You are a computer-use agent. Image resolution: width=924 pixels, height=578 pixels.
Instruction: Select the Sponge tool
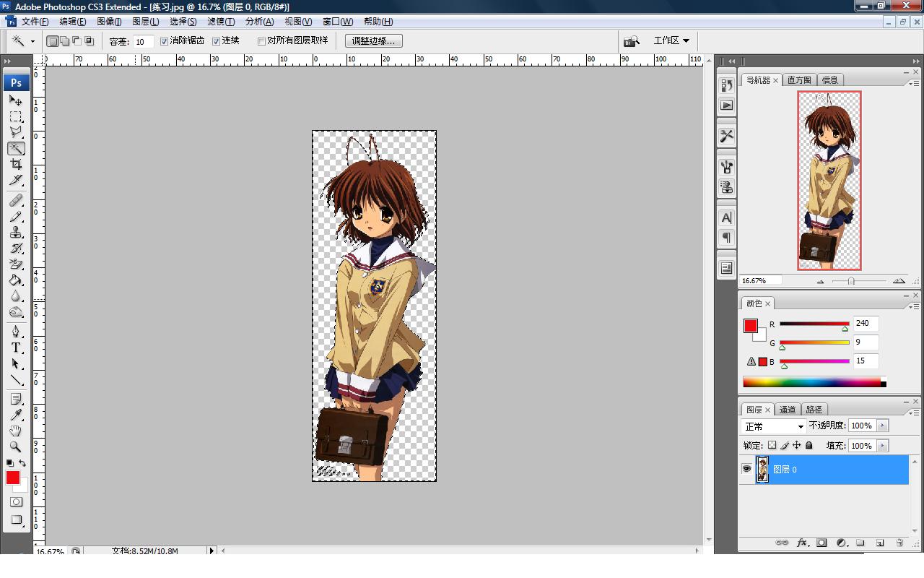point(16,311)
